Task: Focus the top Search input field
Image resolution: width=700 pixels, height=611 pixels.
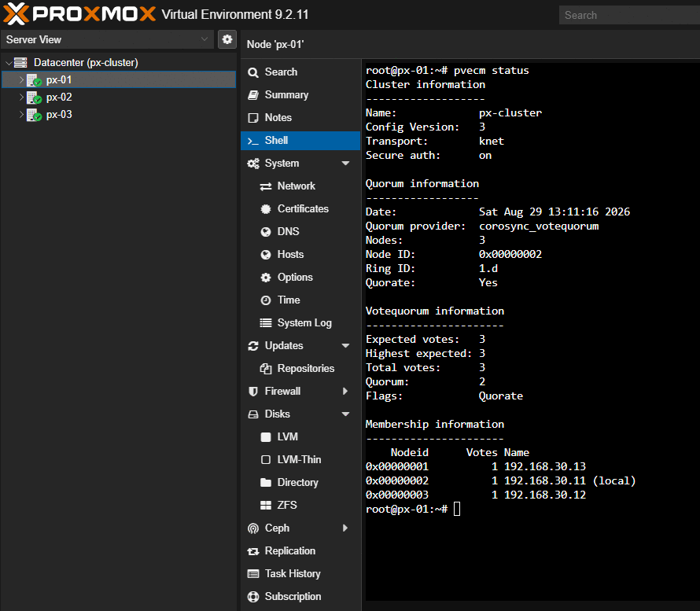Action: click(629, 15)
